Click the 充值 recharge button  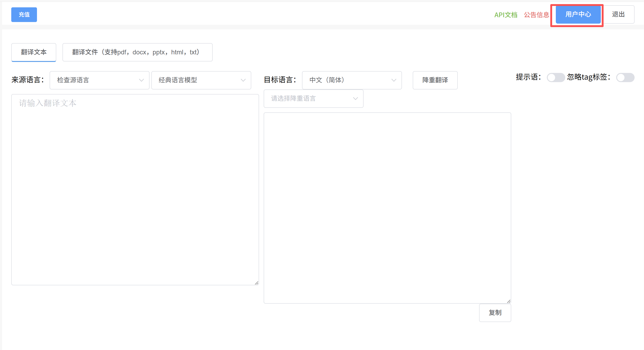point(24,14)
